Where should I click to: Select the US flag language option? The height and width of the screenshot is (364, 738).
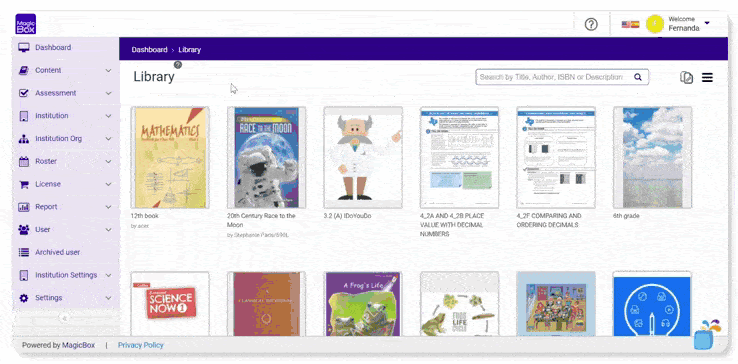[x=626, y=24]
